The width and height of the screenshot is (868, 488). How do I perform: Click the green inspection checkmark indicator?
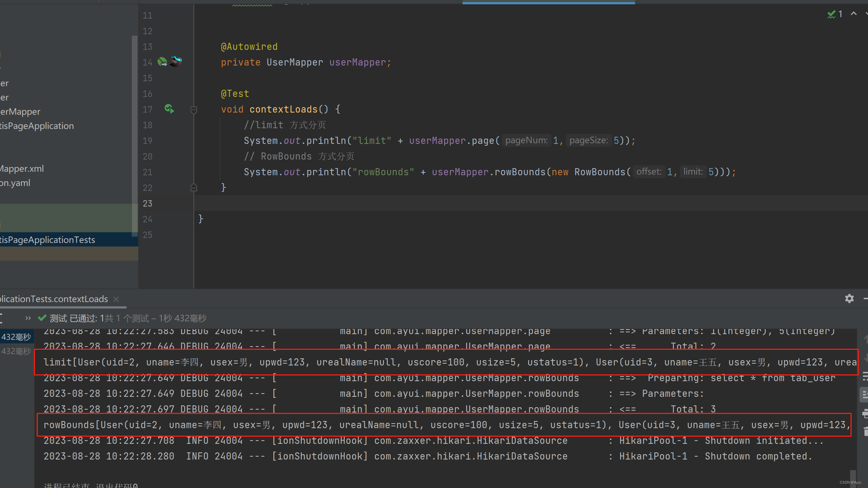pos(831,14)
